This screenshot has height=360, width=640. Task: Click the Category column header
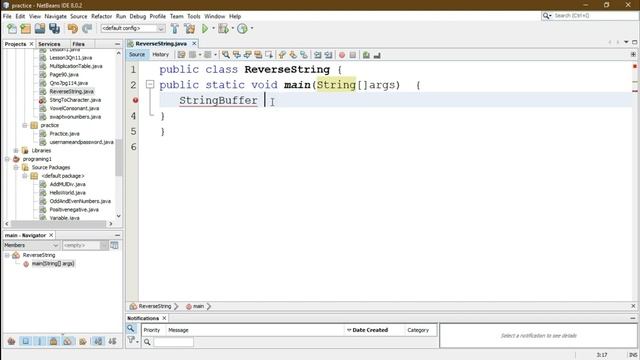(418, 330)
